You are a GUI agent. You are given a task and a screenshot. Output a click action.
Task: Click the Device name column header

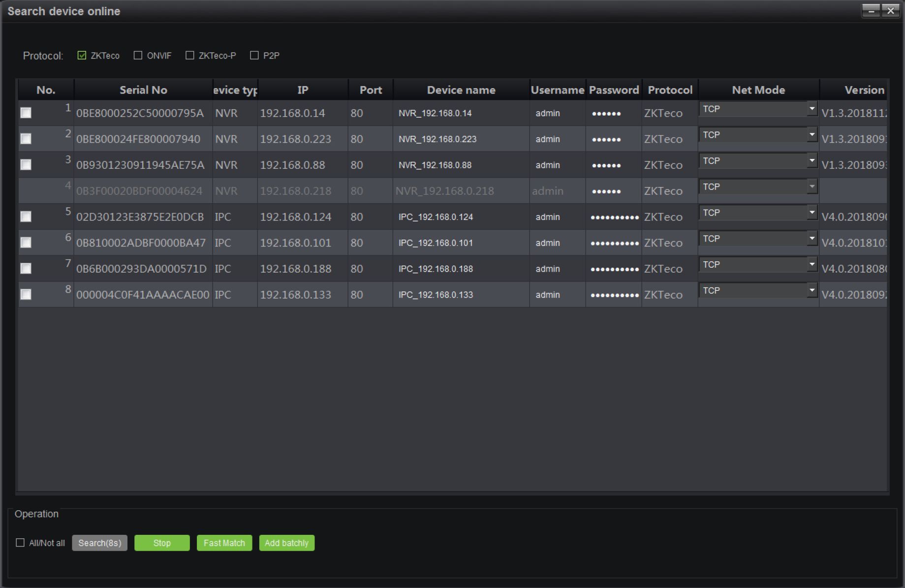click(461, 90)
